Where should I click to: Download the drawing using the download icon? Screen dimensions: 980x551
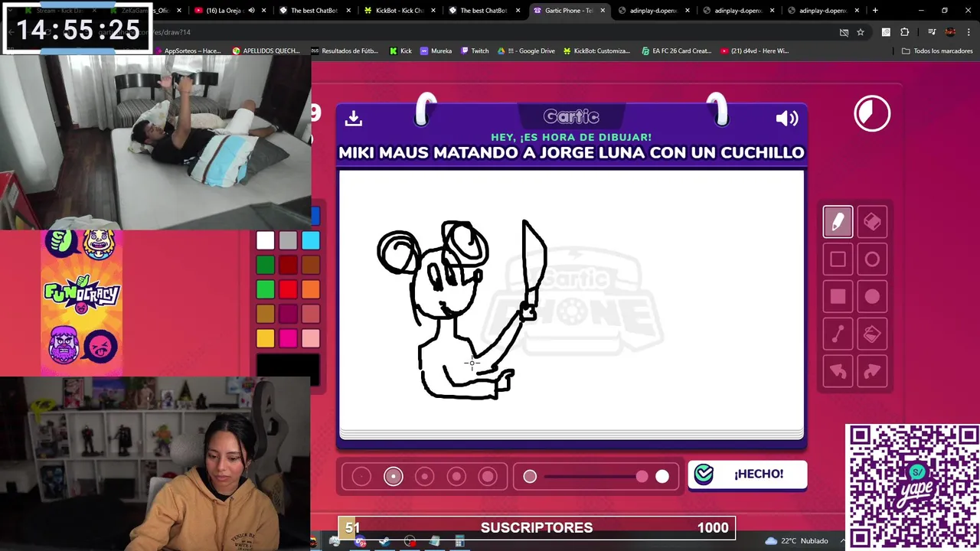coord(353,118)
